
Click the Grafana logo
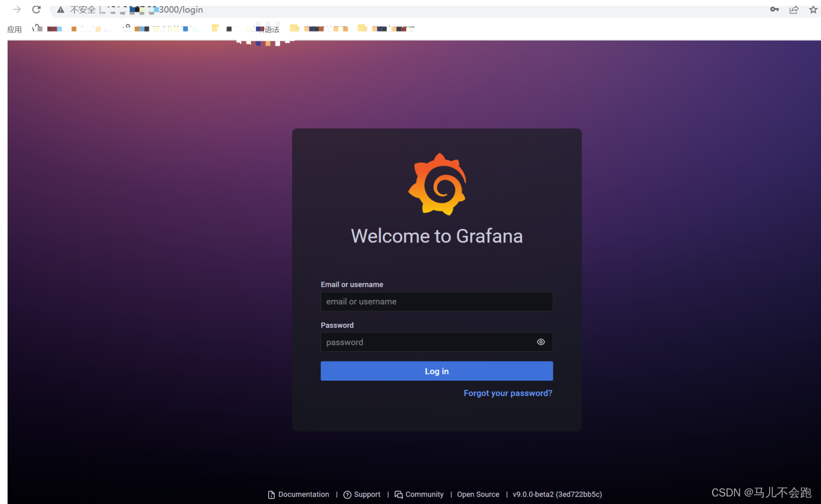click(x=437, y=184)
